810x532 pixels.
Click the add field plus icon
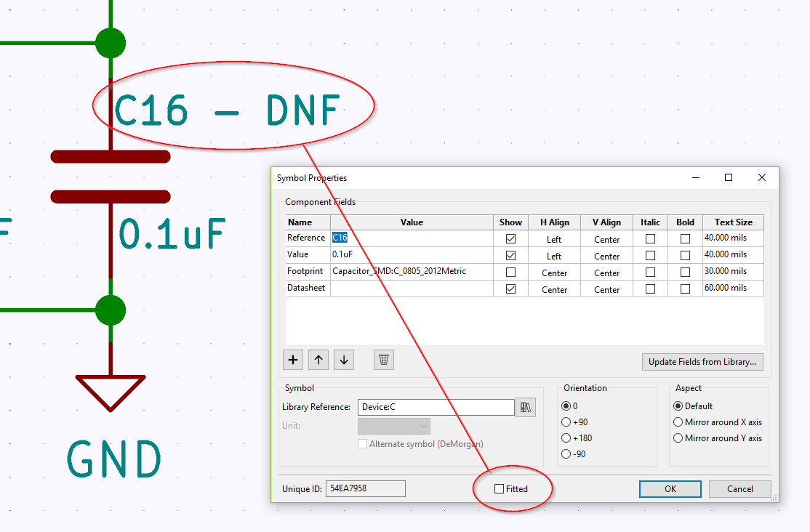pyautogui.click(x=293, y=360)
